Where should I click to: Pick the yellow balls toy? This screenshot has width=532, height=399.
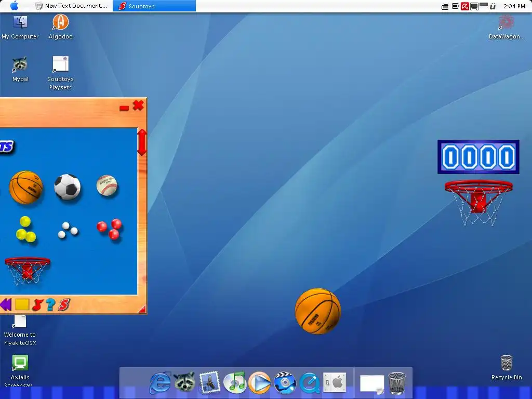pos(26,229)
